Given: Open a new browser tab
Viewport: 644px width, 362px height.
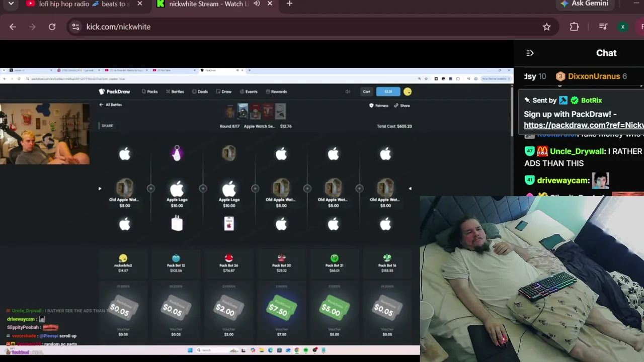Looking at the screenshot, I should pyautogui.click(x=289, y=4).
